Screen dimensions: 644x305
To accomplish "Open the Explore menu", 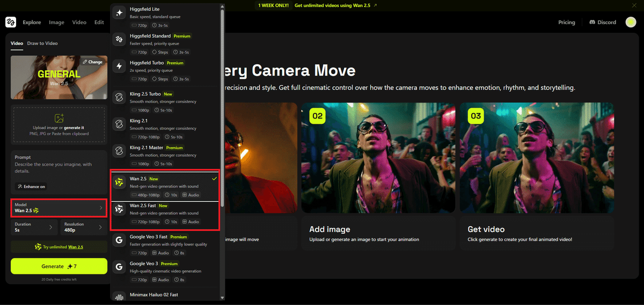I will (32, 23).
